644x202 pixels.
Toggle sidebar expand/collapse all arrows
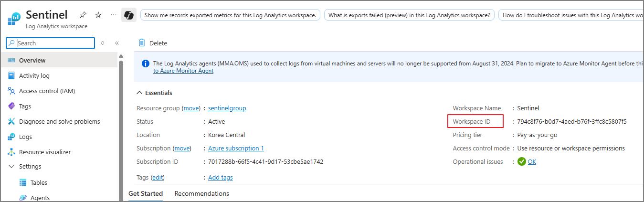click(102, 43)
